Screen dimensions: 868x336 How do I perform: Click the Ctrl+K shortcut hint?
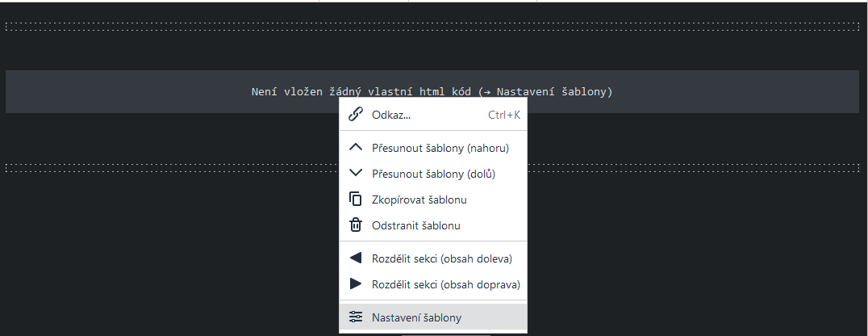click(504, 115)
